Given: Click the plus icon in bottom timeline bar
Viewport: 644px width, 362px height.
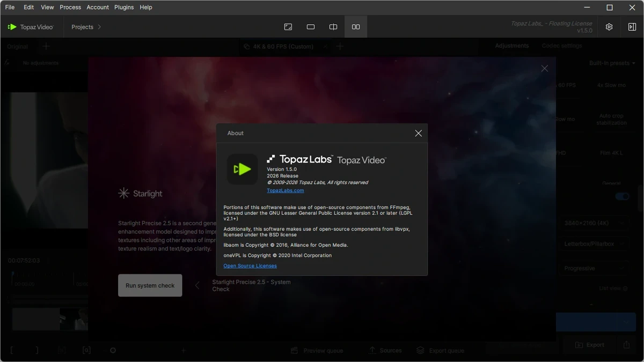Looking at the screenshot, I should 183,350.
